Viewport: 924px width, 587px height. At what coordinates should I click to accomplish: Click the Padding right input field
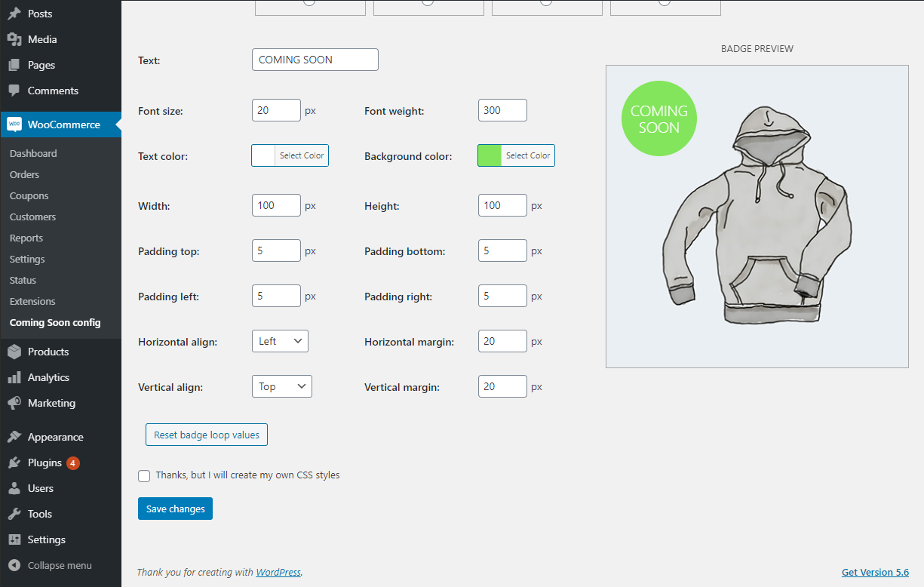point(502,296)
